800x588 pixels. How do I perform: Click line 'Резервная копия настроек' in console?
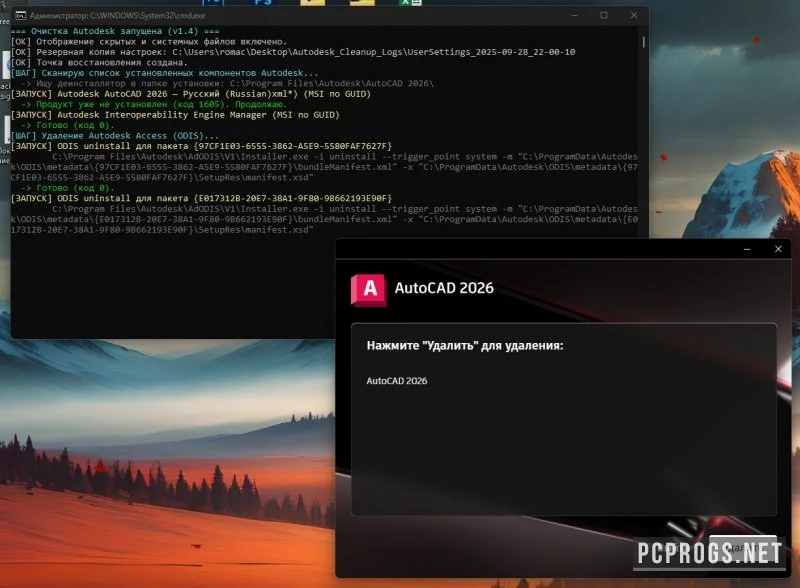(293, 52)
